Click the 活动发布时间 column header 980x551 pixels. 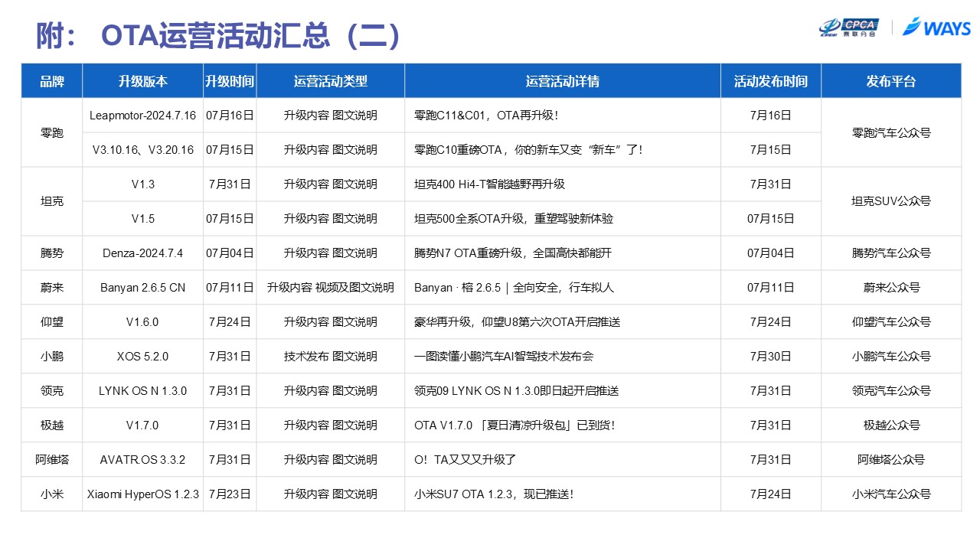(771, 81)
